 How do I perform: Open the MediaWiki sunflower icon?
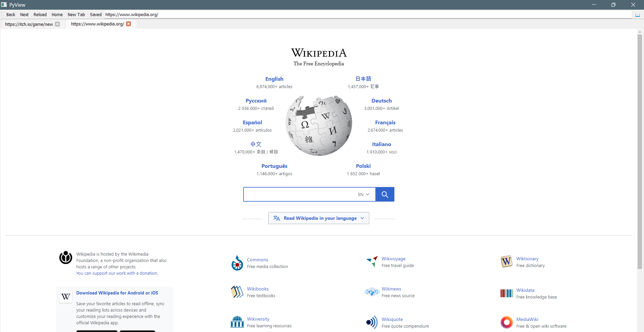[506, 322]
